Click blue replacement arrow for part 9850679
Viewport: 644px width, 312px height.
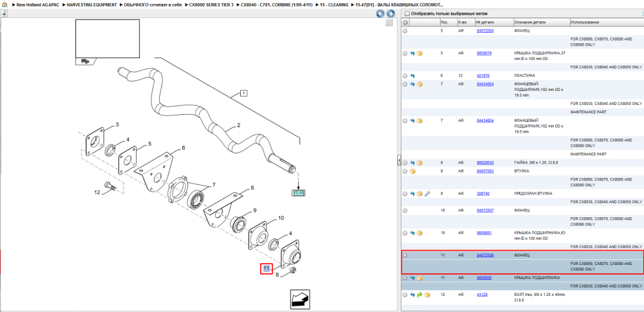(x=412, y=54)
